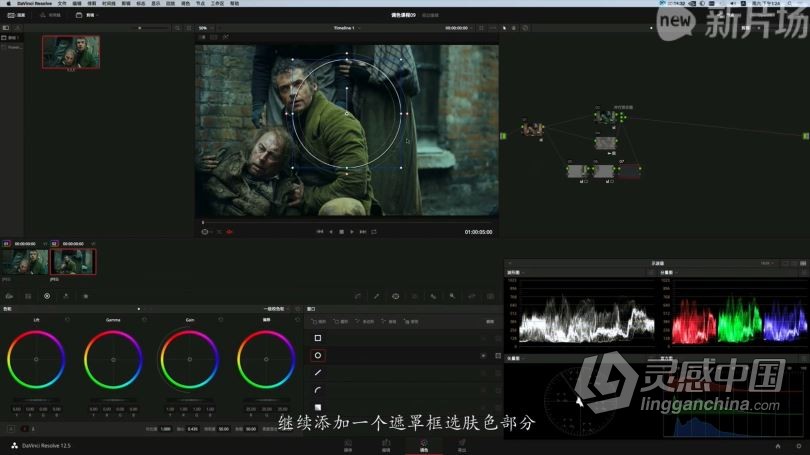Click the delete button in window panel
810x455 pixels.
(490, 322)
